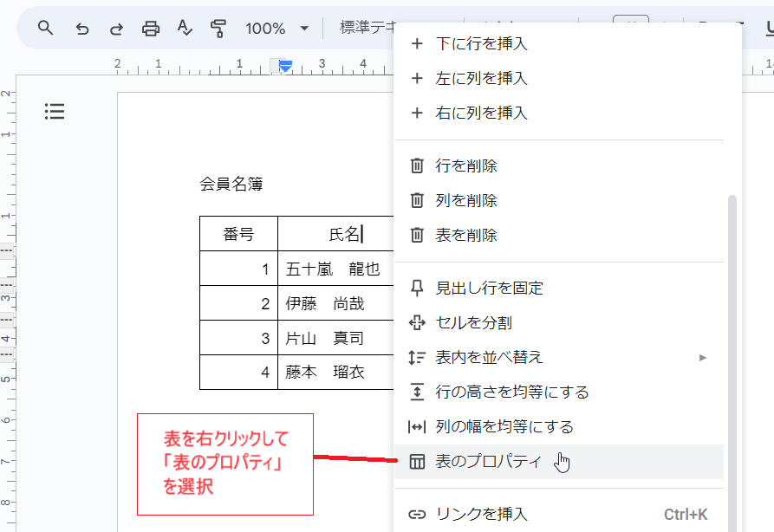
Task: Click trash icon beside 行を削除
Action: click(x=417, y=165)
